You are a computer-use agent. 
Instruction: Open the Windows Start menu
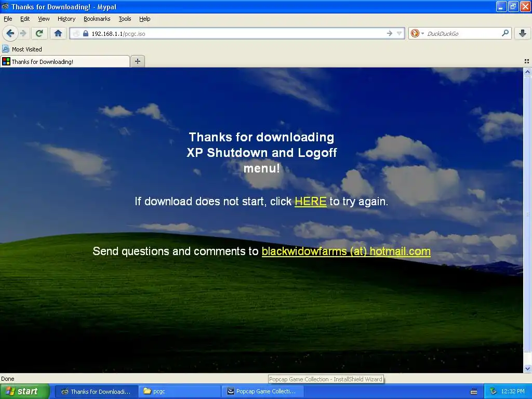pyautogui.click(x=24, y=391)
